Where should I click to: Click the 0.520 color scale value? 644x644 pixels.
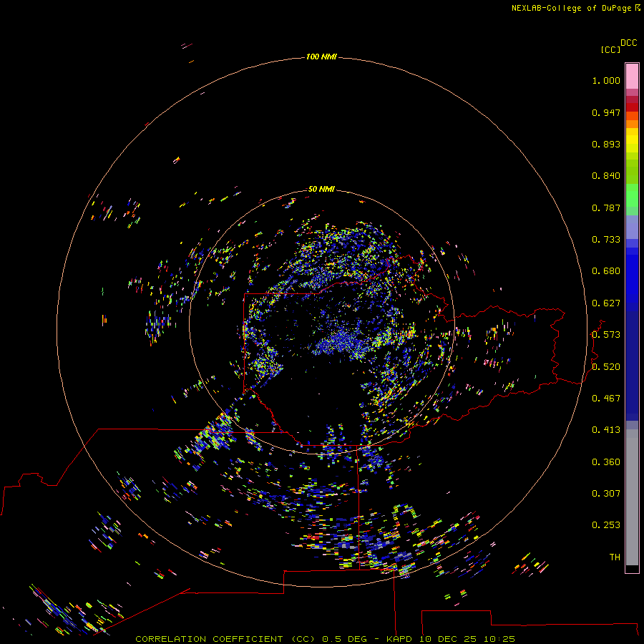[606, 367]
